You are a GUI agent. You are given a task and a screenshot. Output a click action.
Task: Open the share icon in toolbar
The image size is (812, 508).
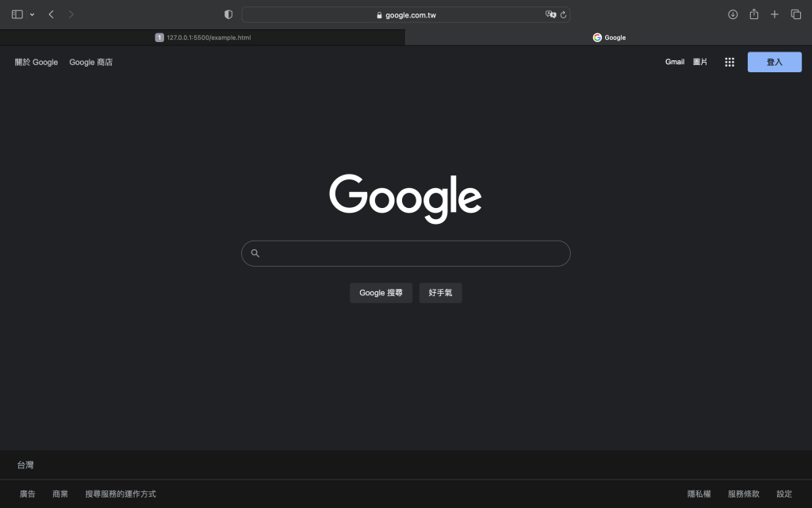(x=754, y=14)
